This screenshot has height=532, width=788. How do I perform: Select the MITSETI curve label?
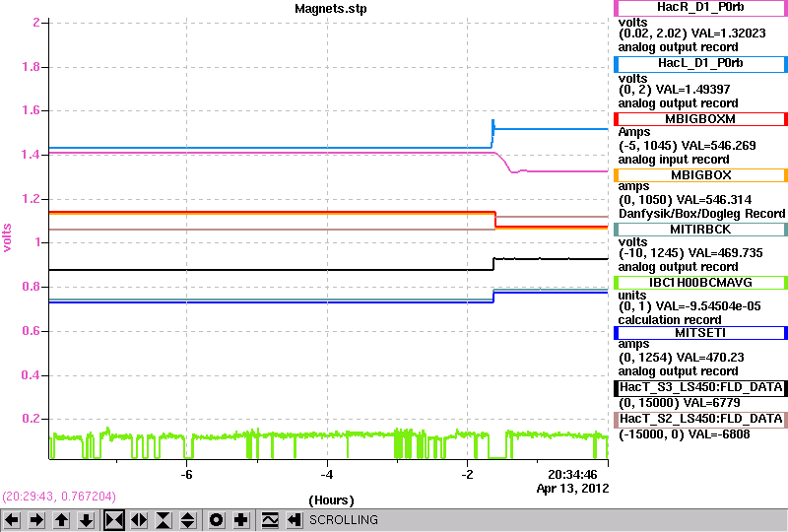pyautogui.click(x=700, y=333)
